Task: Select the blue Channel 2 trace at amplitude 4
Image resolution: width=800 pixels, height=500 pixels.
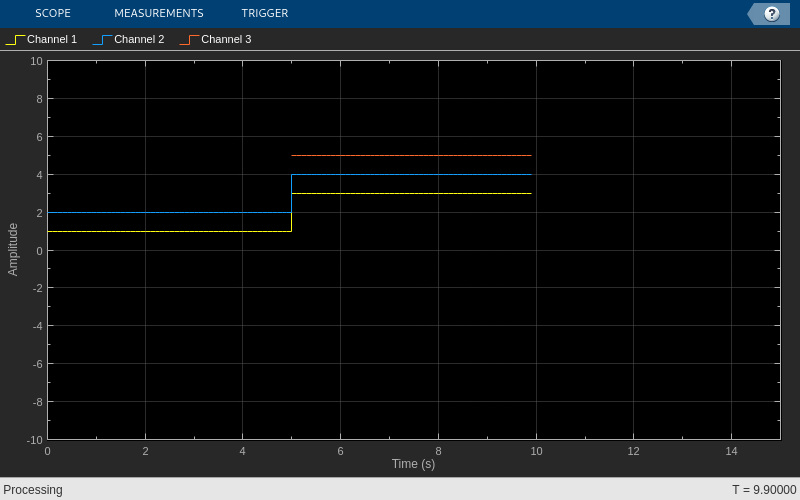Action: pyautogui.click(x=411, y=174)
